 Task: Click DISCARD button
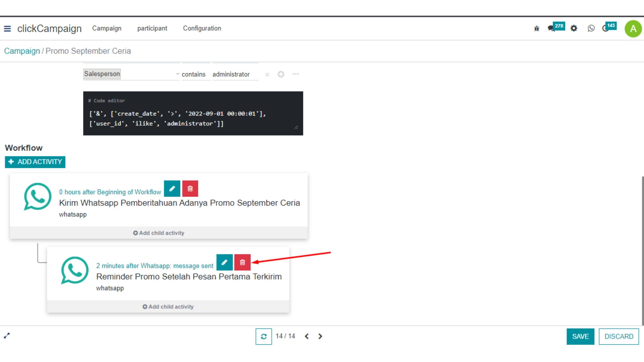(619, 336)
